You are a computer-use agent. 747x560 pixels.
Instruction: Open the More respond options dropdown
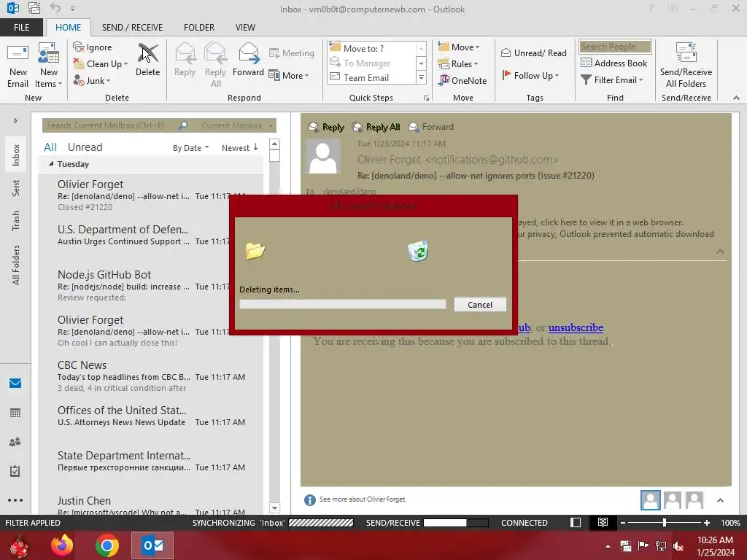click(289, 75)
